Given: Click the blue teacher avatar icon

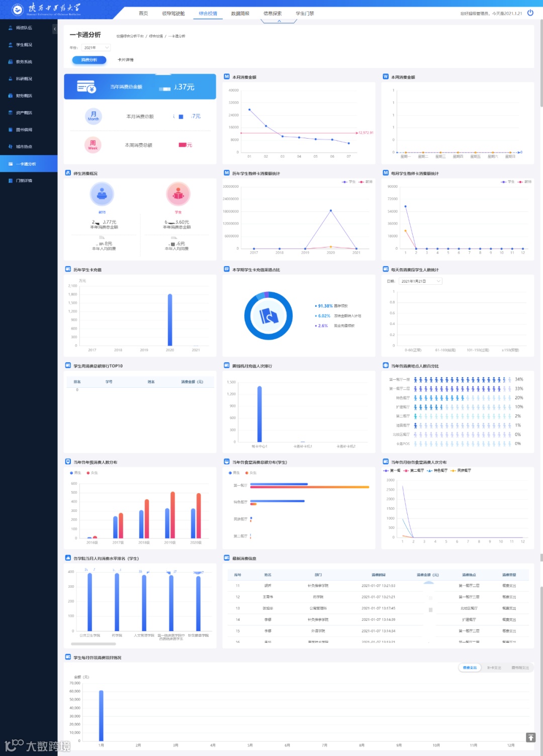Looking at the screenshot, I should (102, 194).
